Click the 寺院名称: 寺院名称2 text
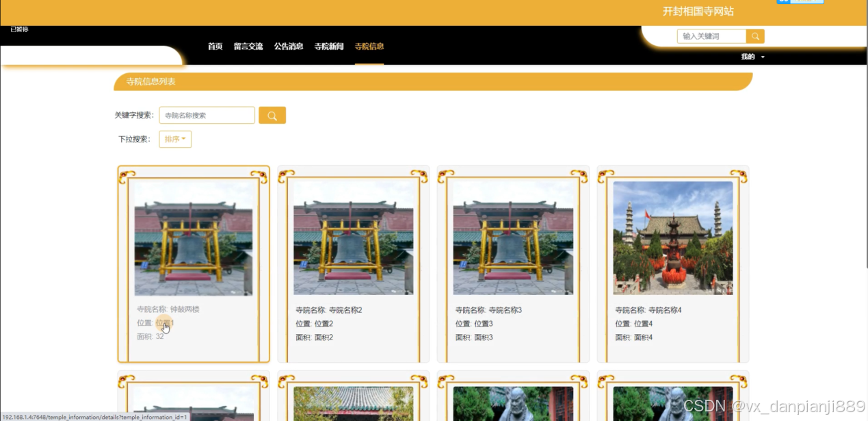The width and height of the screenshot is (868, 421). pos(329,310)
